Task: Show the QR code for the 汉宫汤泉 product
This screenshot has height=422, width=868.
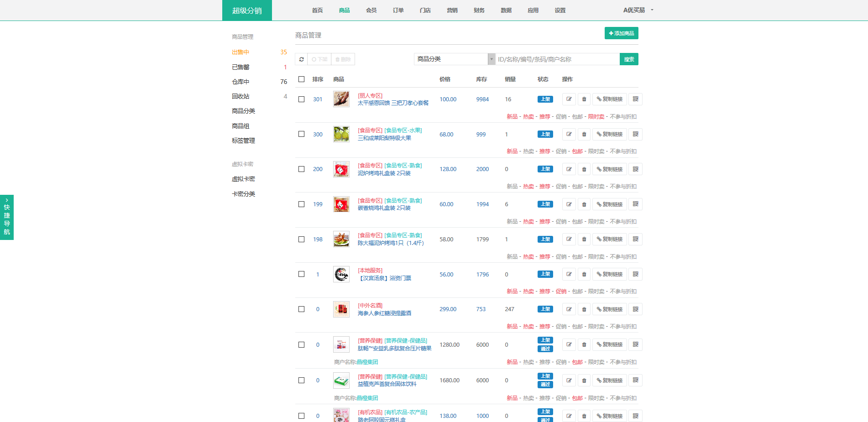Action: [x=635, y=274]
